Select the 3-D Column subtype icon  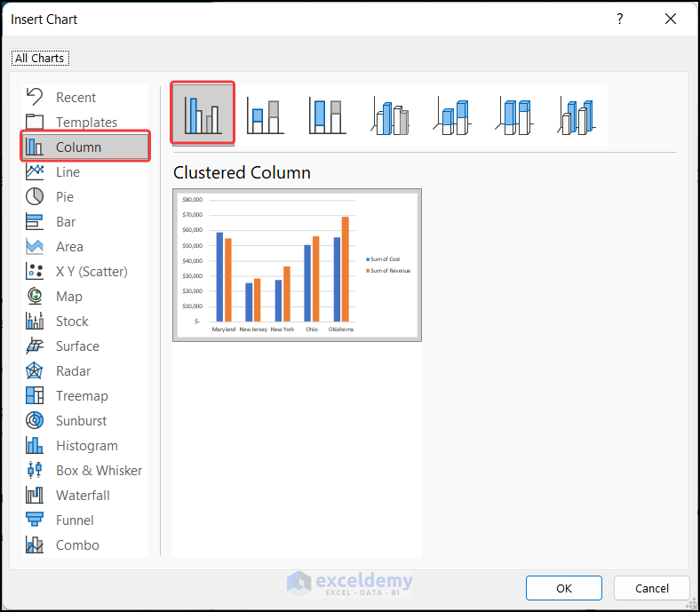coord(577,116)
